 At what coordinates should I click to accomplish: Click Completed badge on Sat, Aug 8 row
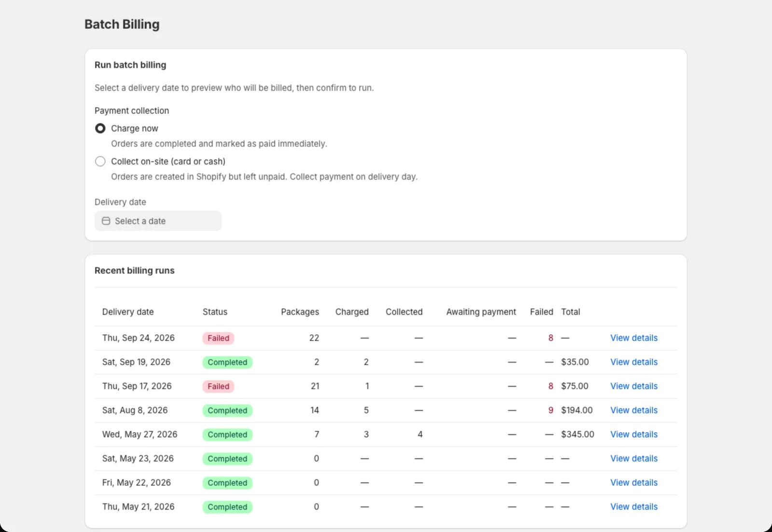pos(227,410)
